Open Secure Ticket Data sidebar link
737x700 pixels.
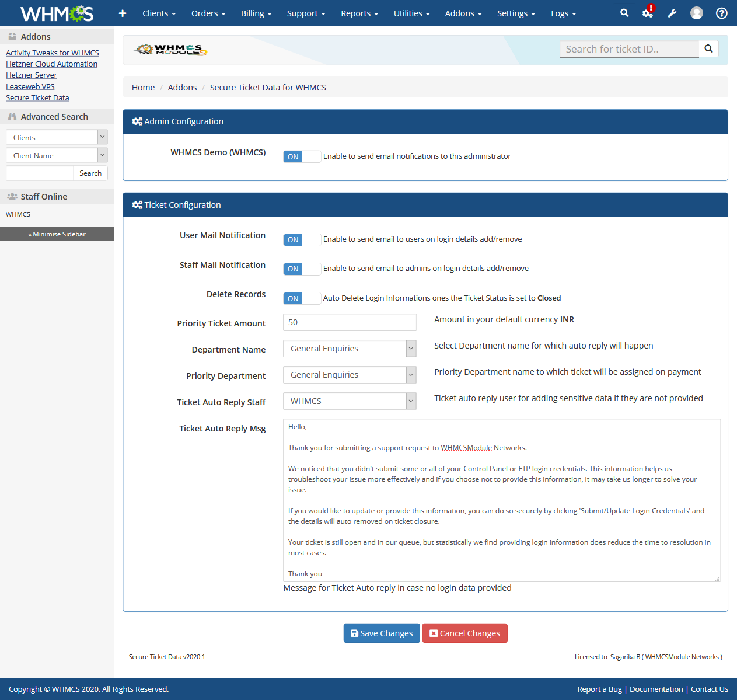point(37,97)
